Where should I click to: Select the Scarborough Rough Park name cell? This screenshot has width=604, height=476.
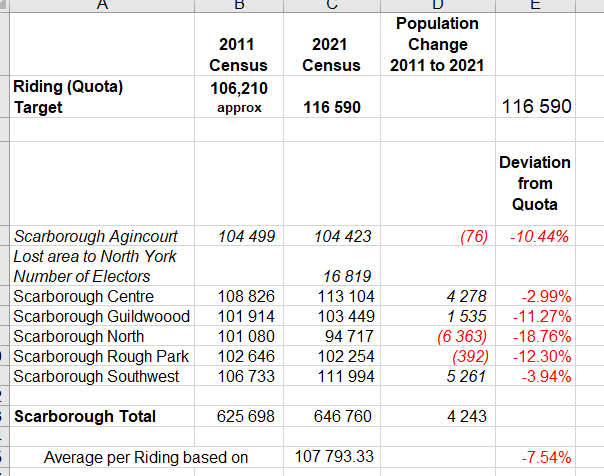101,357
